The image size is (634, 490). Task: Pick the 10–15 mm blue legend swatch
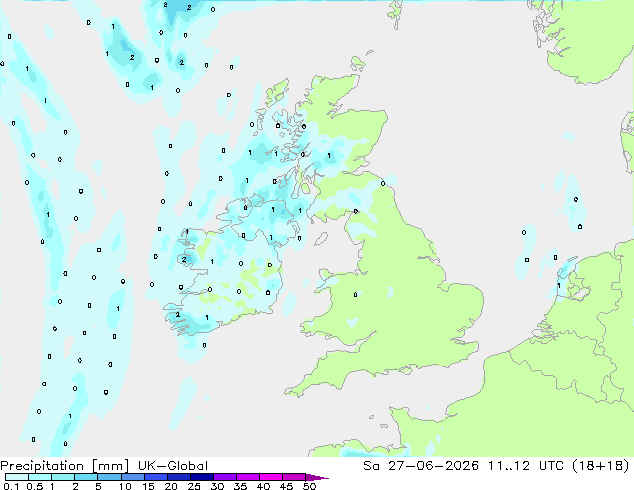(x=132, y=477)
